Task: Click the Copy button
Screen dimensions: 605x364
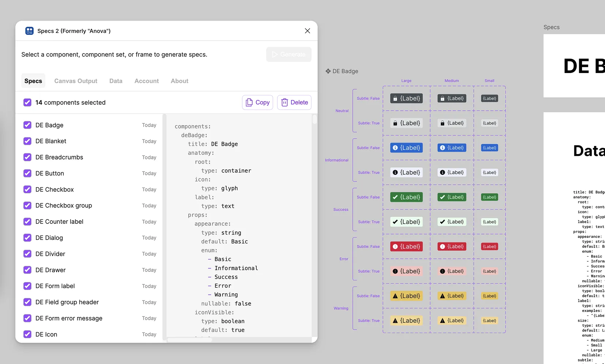Action: coord(258,102)
